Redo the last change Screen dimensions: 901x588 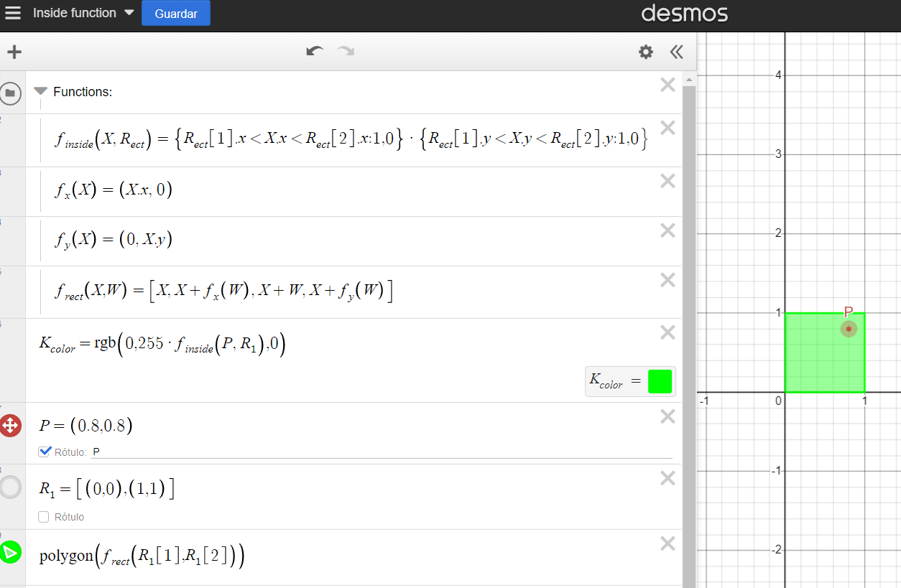point(346,51)
